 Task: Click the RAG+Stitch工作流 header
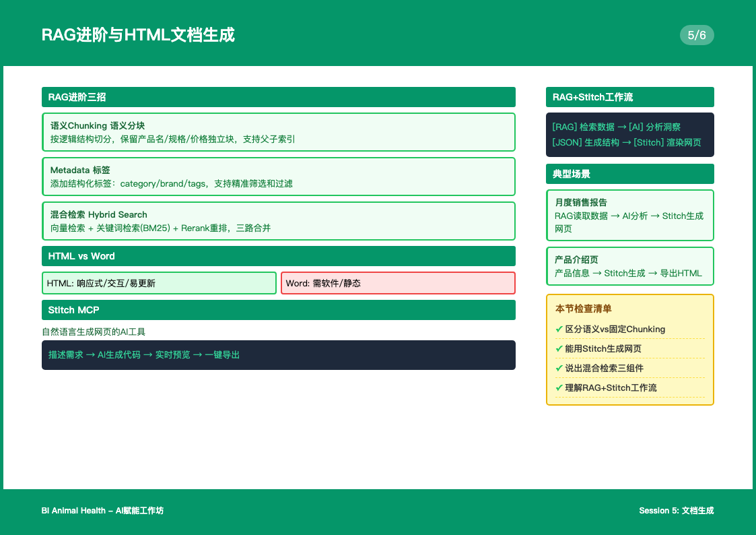(x=629, y=97)
